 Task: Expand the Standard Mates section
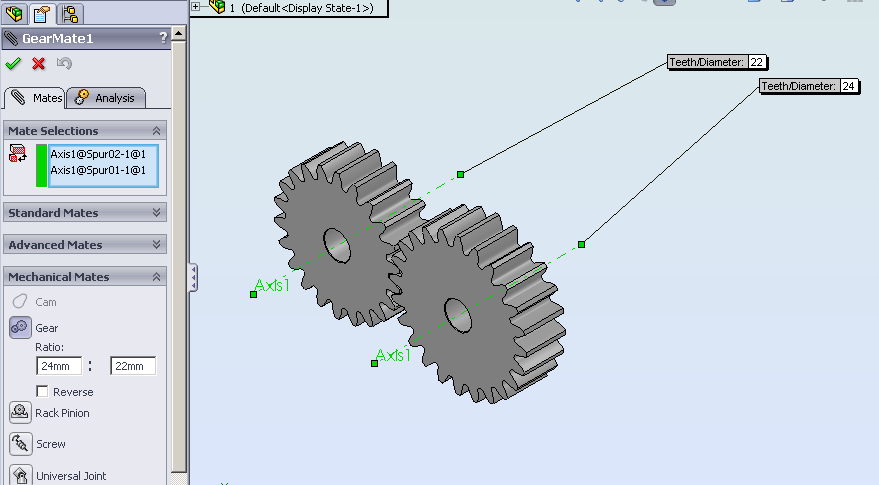[156, 213]
